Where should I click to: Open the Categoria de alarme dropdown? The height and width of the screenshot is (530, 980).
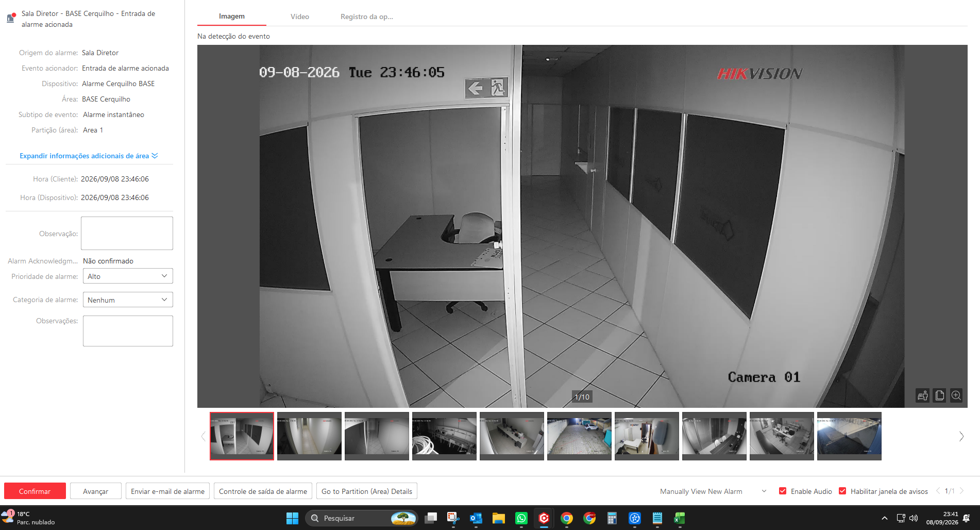(128, 300)
